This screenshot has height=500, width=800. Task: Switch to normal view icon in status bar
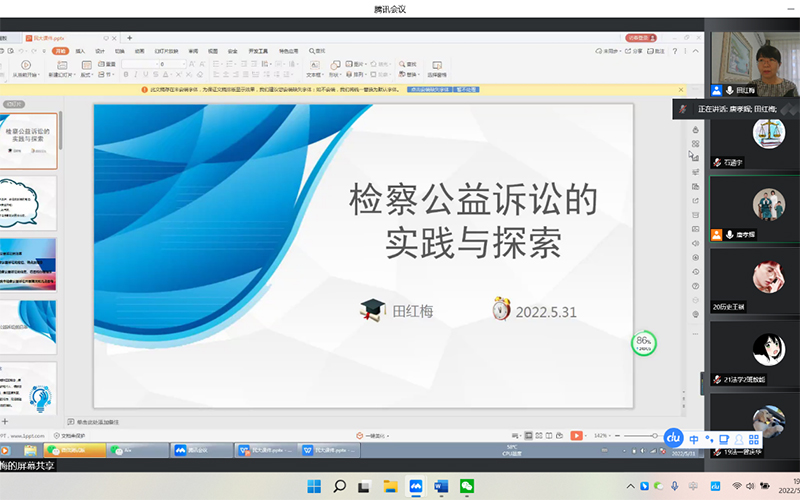529,435
